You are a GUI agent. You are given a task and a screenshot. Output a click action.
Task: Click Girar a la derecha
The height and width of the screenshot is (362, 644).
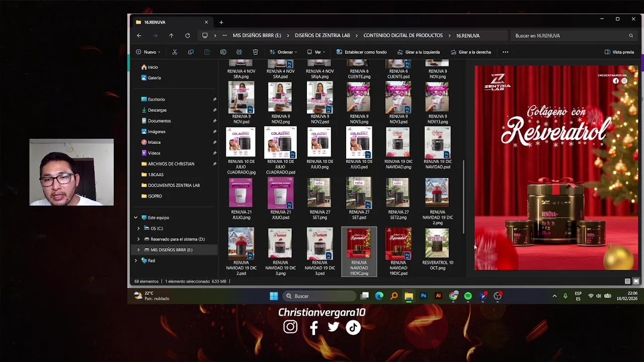[x=471, y=52]
